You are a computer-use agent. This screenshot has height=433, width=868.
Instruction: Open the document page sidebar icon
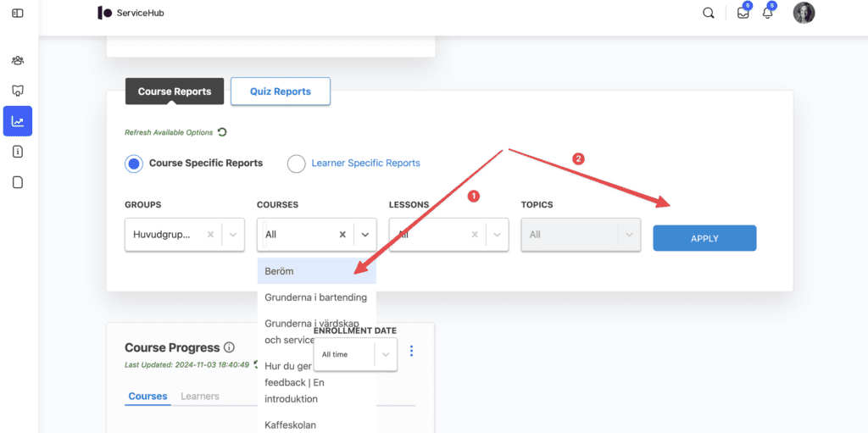coord(18,182)
